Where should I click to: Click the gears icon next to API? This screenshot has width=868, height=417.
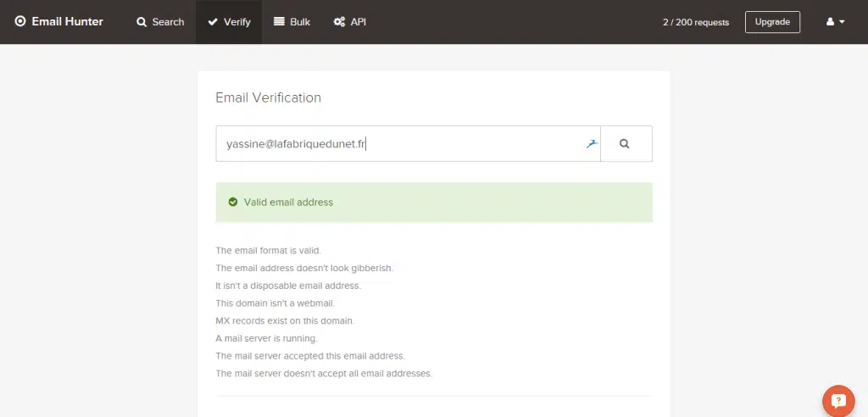click(339, 22)
